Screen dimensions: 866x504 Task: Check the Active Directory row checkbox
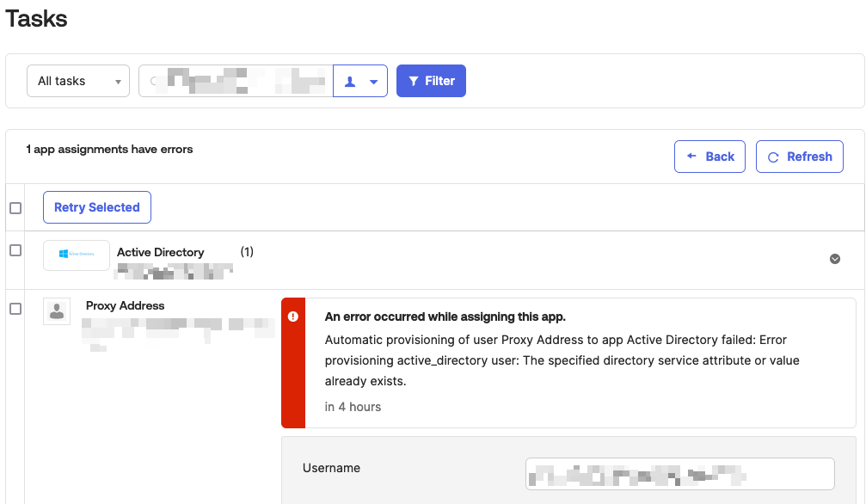(x=15, y=250)
